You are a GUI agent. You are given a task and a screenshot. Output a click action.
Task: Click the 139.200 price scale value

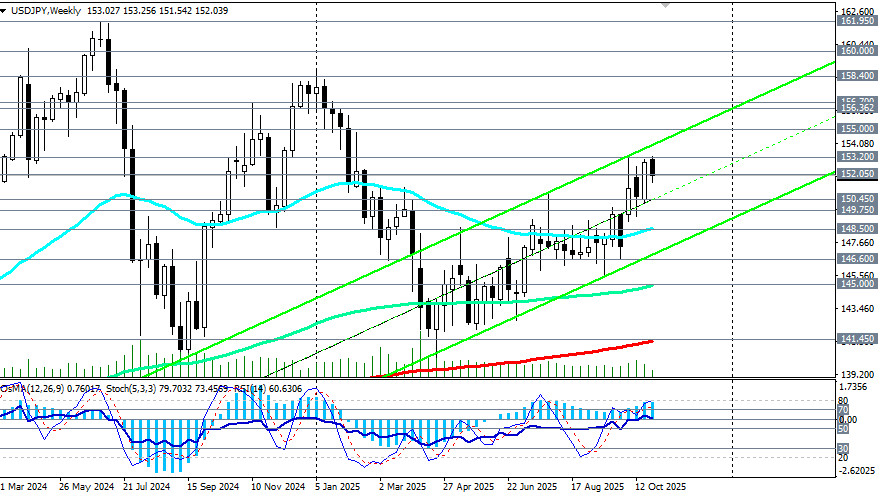[x=858, y=374]
